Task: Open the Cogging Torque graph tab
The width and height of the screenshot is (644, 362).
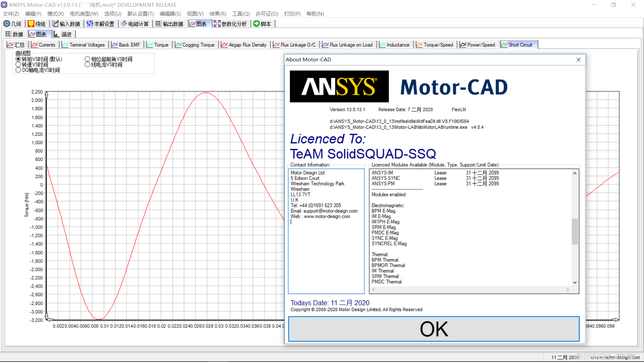Action: click(x=195, y=45)
